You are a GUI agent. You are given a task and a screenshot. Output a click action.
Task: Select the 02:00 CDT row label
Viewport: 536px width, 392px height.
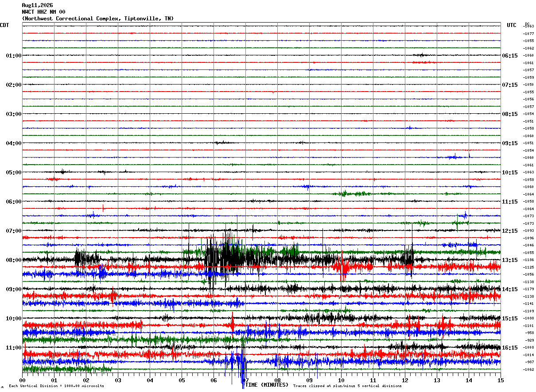14,85
